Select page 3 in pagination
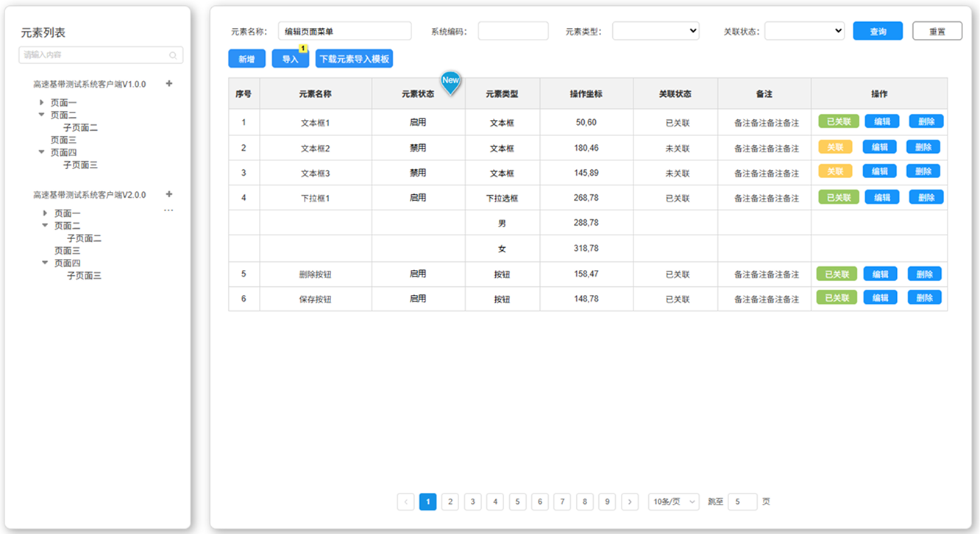 click(473, 502)
